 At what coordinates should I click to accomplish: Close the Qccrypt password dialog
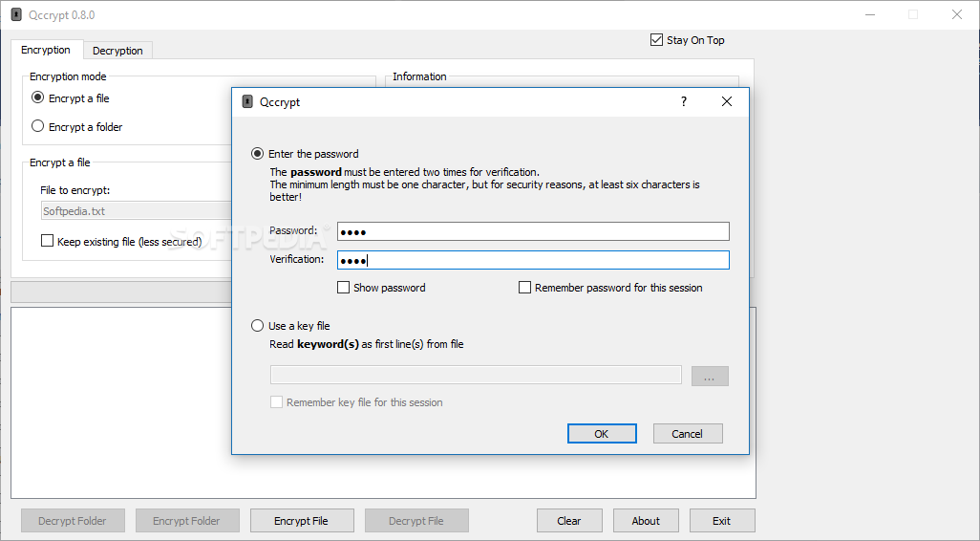pos(726,101)
